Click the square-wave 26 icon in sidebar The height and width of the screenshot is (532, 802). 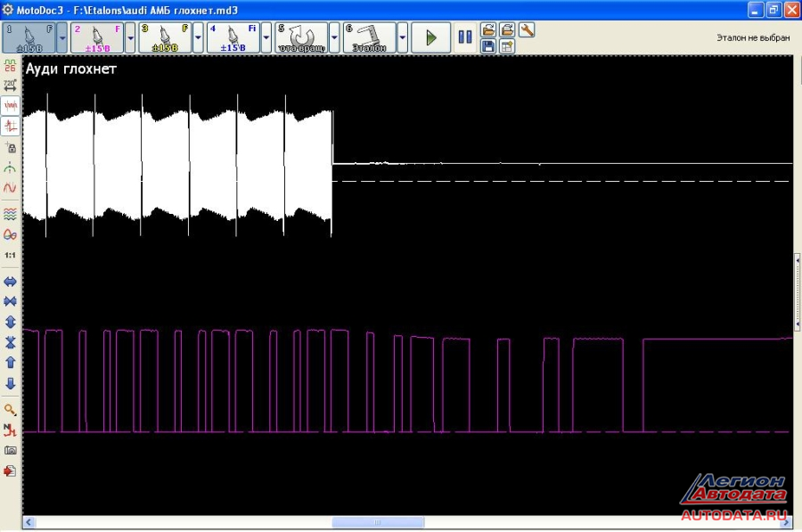(x=10, y=65)
